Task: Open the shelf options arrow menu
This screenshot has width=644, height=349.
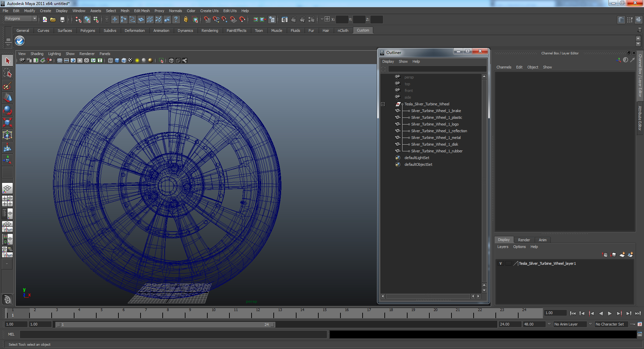Action: (x=8, y=45)
